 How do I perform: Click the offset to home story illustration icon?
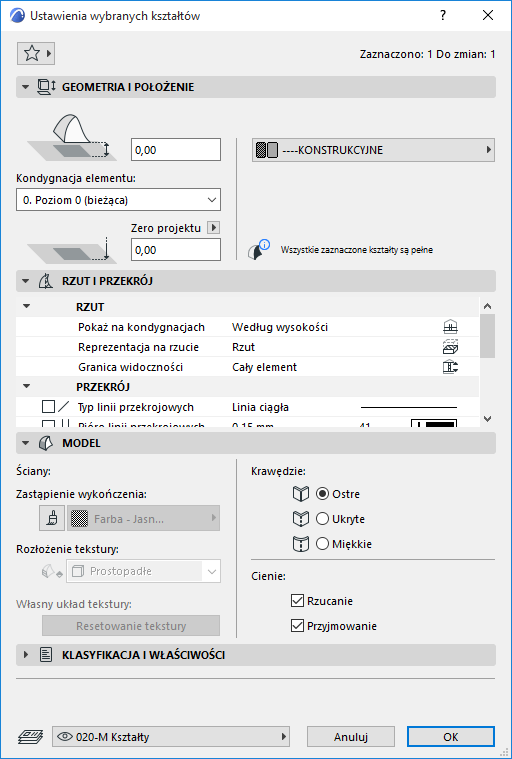(x=70, y=250)
